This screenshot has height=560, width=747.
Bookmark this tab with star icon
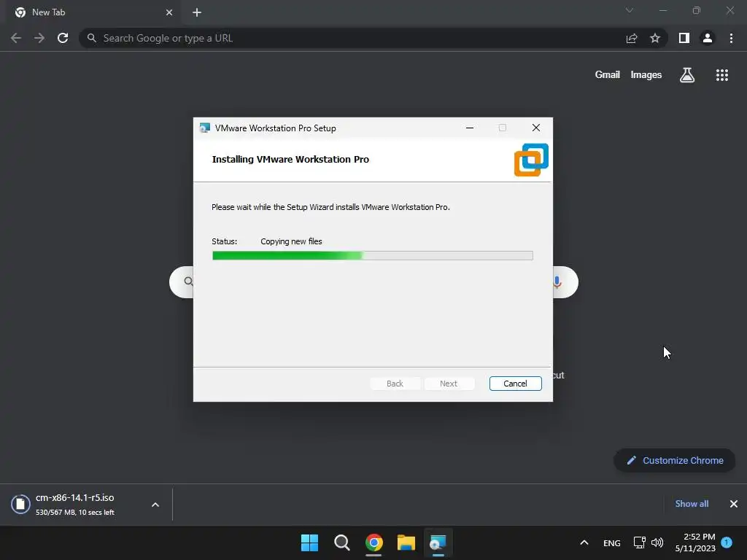coord(655,38)
